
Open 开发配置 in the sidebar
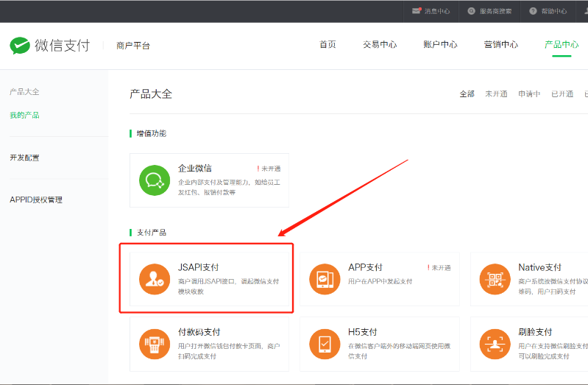click(x=24, y=158)
